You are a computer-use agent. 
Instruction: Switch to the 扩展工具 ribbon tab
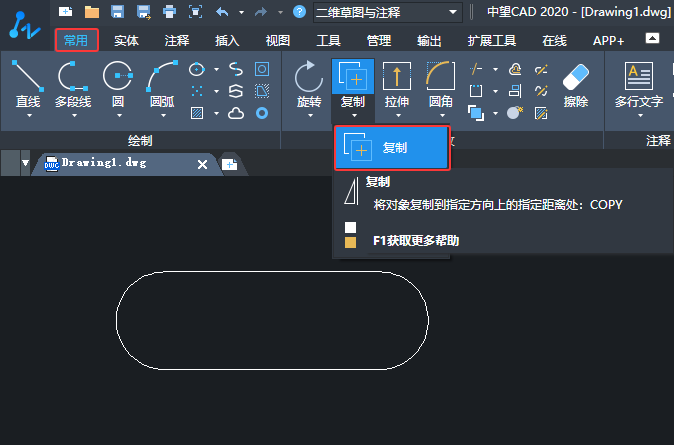[x=492, y=40]
